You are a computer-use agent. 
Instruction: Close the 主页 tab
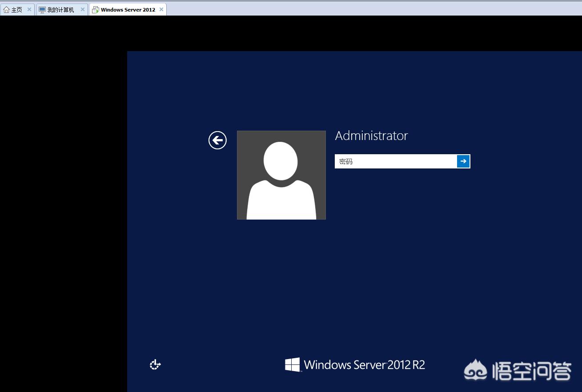[29, 9]
